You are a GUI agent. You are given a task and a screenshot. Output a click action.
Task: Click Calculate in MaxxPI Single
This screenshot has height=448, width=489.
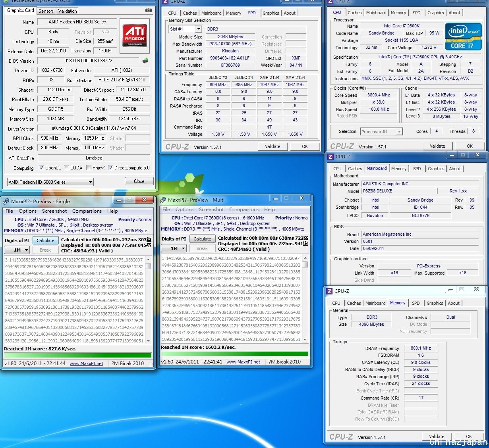[x=45, y=240]
